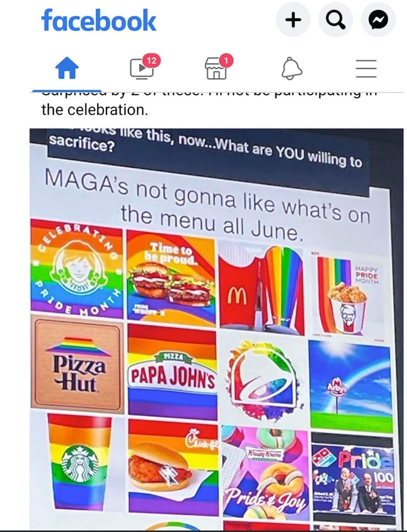This screenshot has width=407, height=532.
Task: Tap the plus create icon
Action: click(x=293, y=19)
